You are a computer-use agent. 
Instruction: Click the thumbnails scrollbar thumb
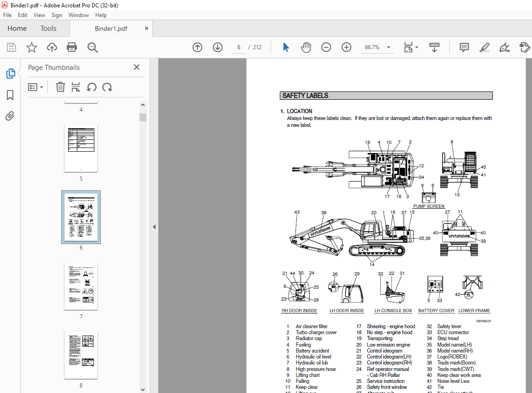click(x=143, y=117)
